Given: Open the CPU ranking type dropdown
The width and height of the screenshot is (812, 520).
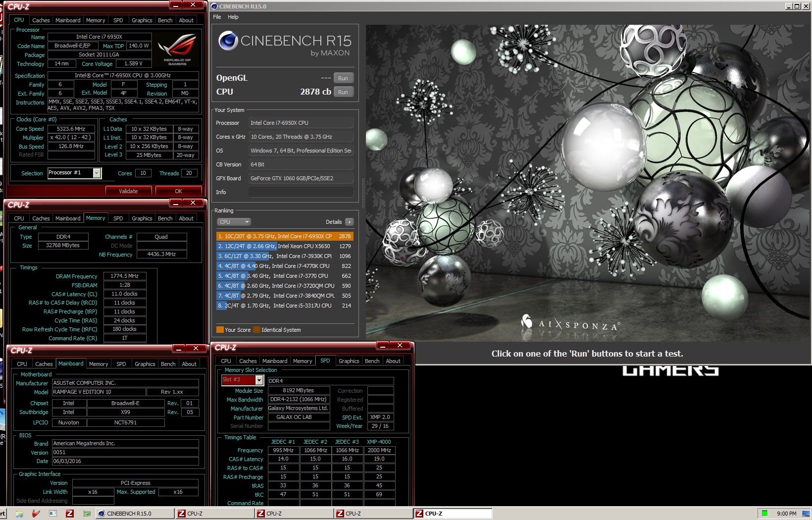Looking at the screenshot, I should pyautogui.click(x=234, y=222).
